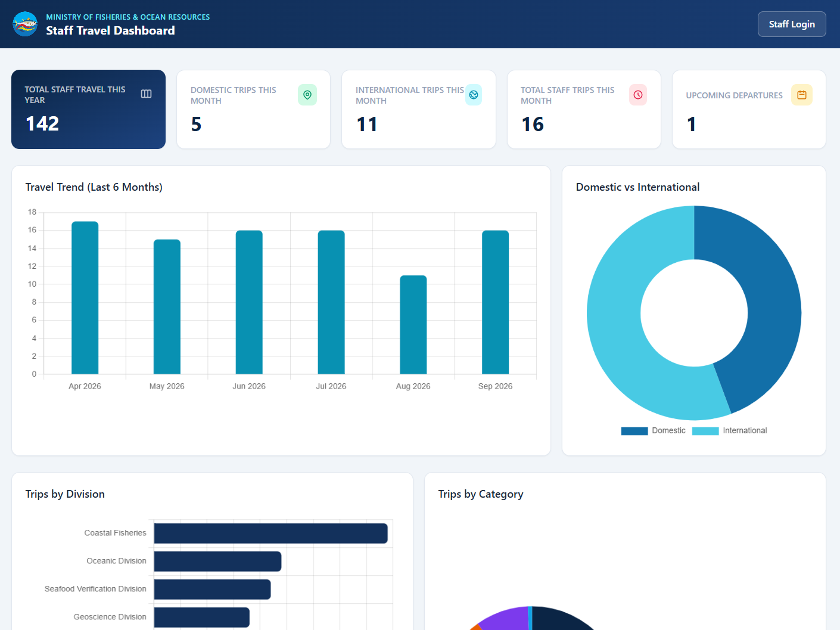Click the Coastal Fisheries bar
The height and width of the screenshot is (630, 840).
pyautogui.click(x=270, y=533)
